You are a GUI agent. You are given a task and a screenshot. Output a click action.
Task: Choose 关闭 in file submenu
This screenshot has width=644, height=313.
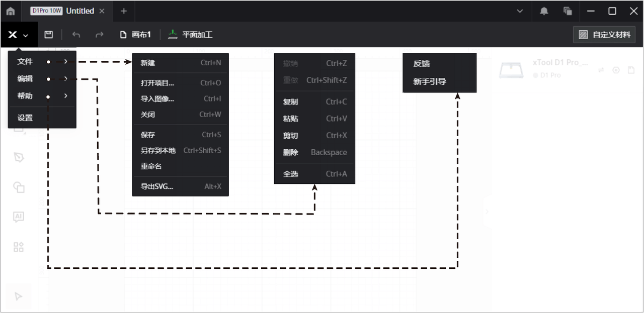tap(180, 115)
